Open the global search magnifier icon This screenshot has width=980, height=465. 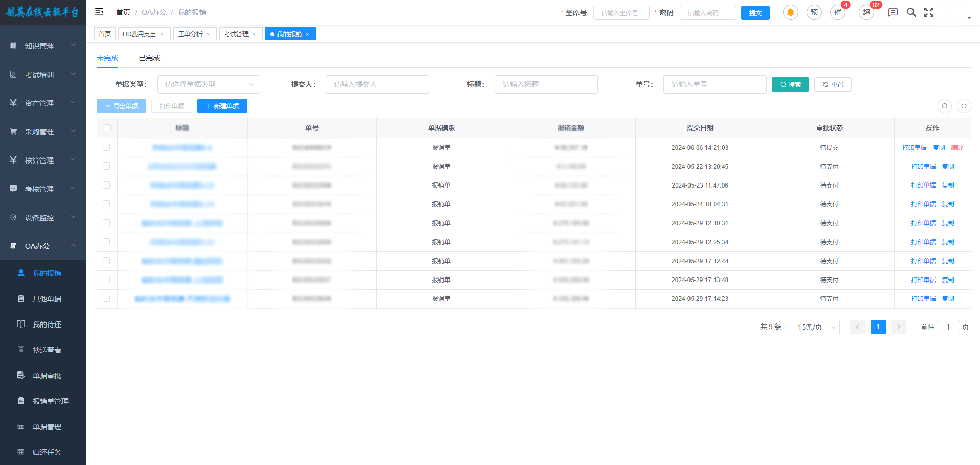pyautogui.click(x=911, y=12)
